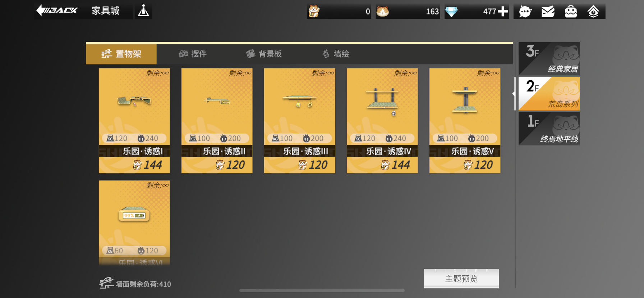
Task: Open the chat bubble icon
Action: (x=525, y=12)
